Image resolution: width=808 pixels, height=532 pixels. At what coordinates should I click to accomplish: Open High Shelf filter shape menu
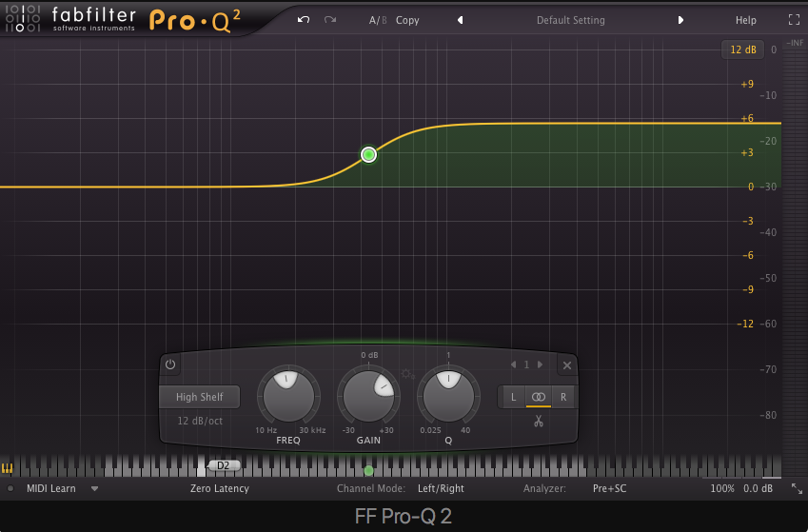click(200, 397)
